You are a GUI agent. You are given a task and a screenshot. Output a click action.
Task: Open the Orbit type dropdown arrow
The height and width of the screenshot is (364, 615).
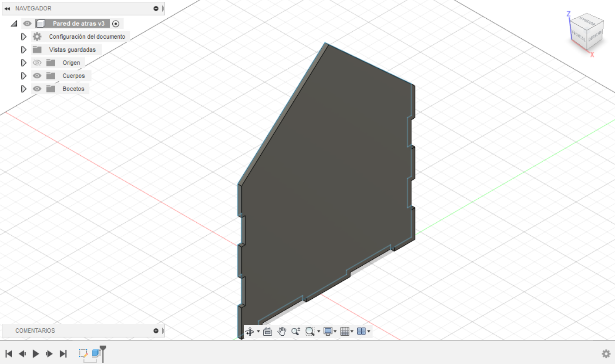(259, 331)
